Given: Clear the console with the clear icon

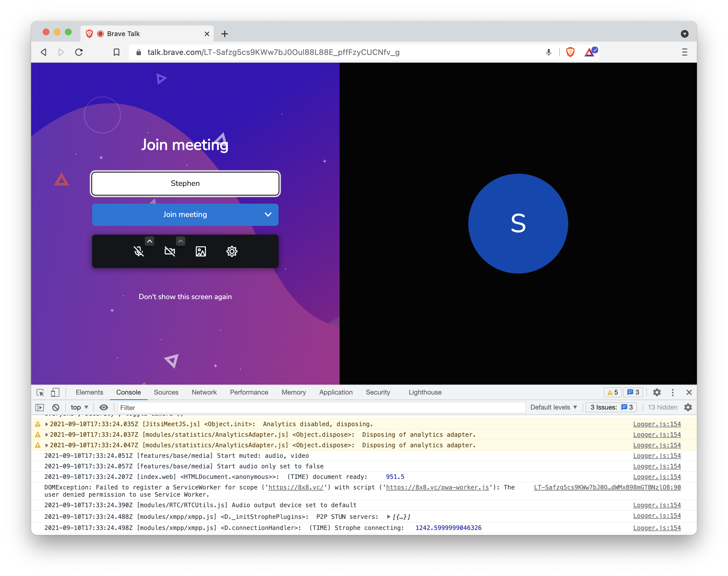Looking at the screenshot, I should pyautogui.click(x=56, y=407).
